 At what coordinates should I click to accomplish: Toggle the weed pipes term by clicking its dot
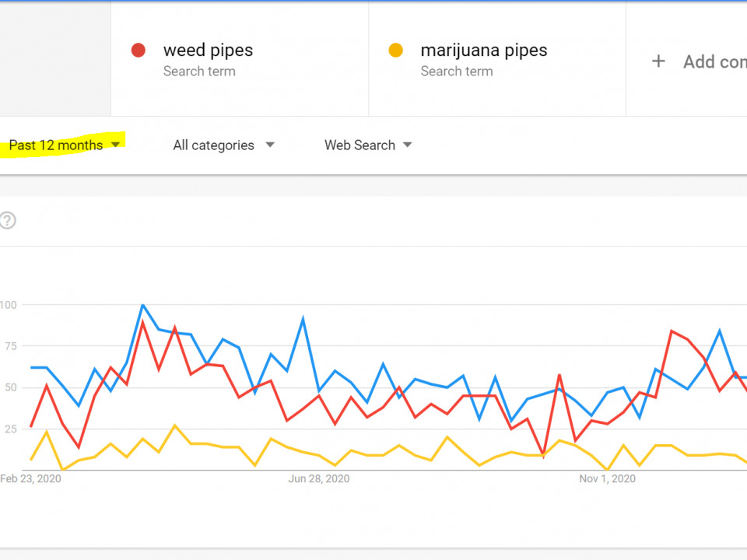coord(139,49)
